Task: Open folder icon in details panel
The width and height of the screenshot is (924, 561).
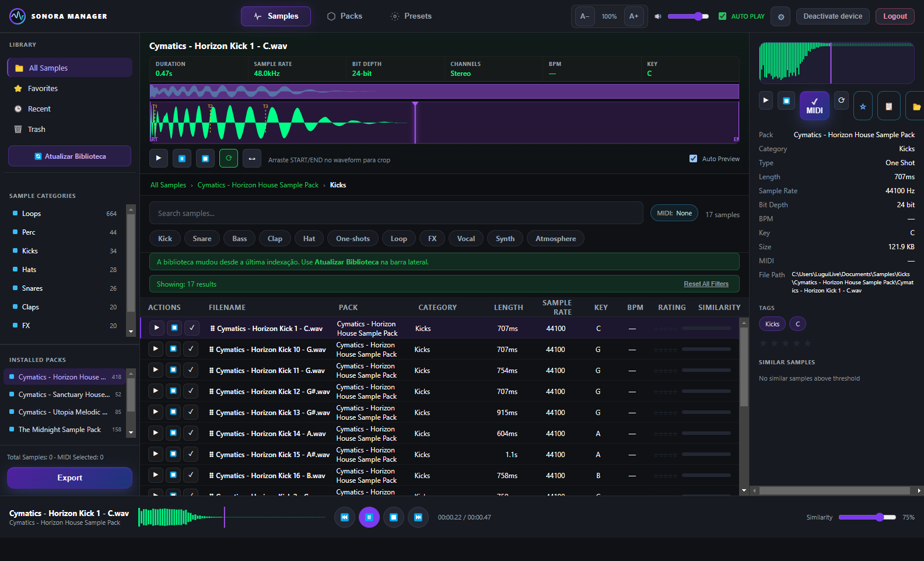Action: point(916,106)
